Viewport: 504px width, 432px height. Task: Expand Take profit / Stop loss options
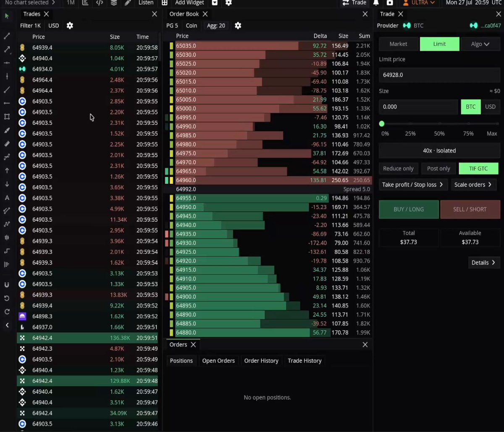(412, 185)
